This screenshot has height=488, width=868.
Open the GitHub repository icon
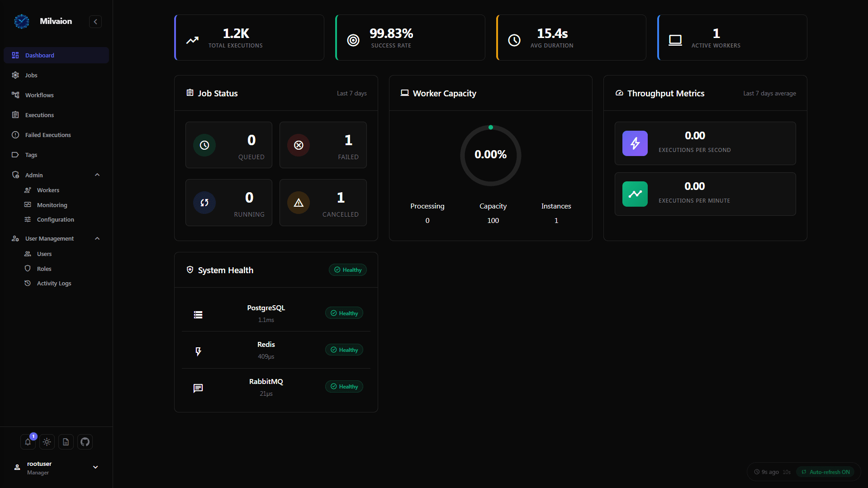pos(85,442)
